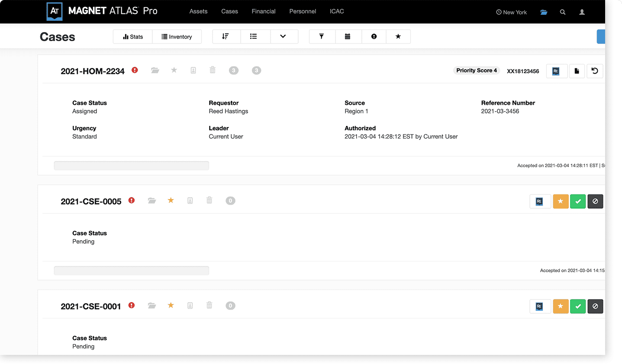The height and width of the screenshot is (364, 622).
Task: Accept case 2021-CSE-0005 with green checkmark
Action: click(578, 201)
